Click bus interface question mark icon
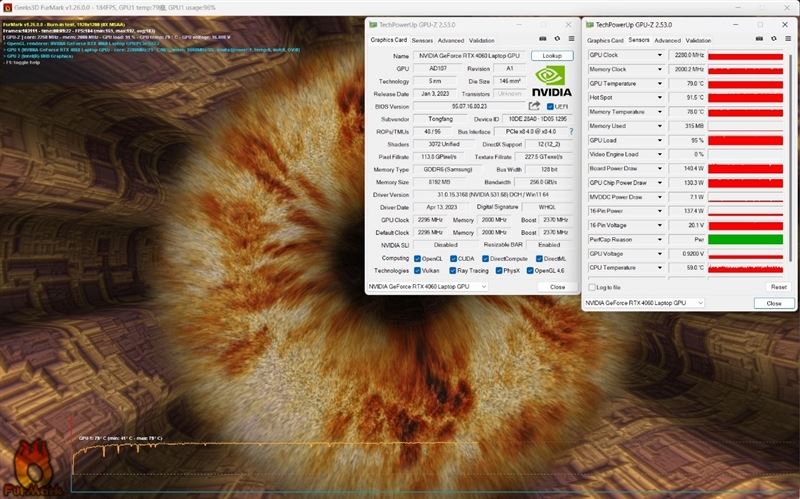 [571, 132]
